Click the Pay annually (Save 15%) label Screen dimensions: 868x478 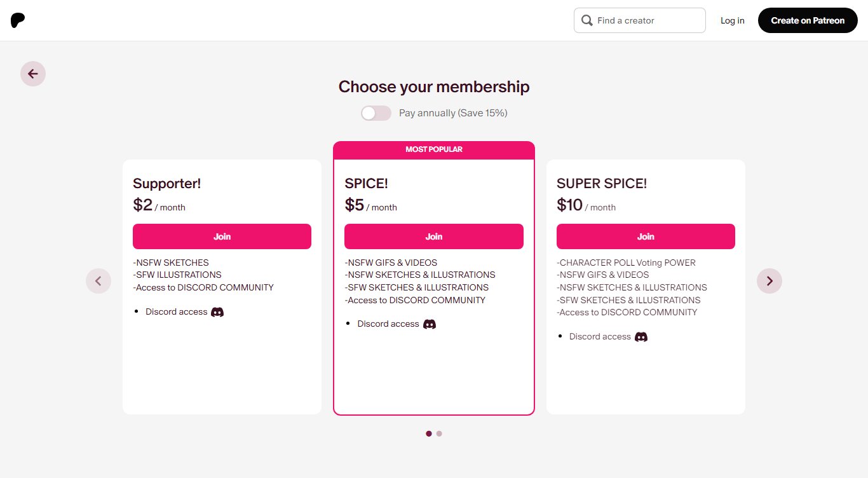(453, 113)
